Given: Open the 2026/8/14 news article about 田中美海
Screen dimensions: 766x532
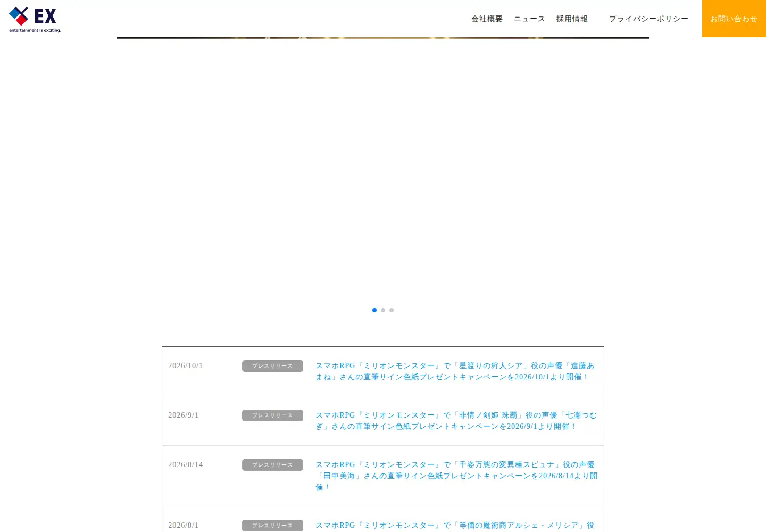Looking at the screenshot, I should click(456, 476).
